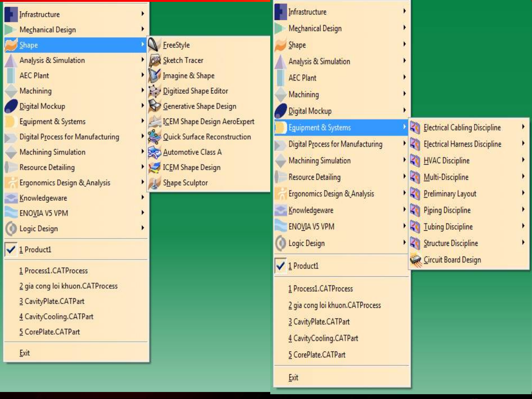Click the Automotive Class A icon
This screenshot has height=399, width=532.
pos(154,152)
